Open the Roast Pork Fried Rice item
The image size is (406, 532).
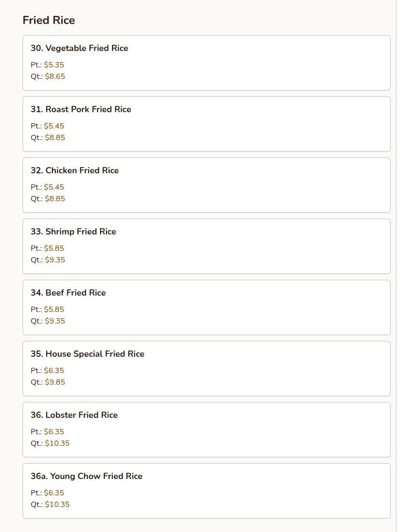click(81, 109)
